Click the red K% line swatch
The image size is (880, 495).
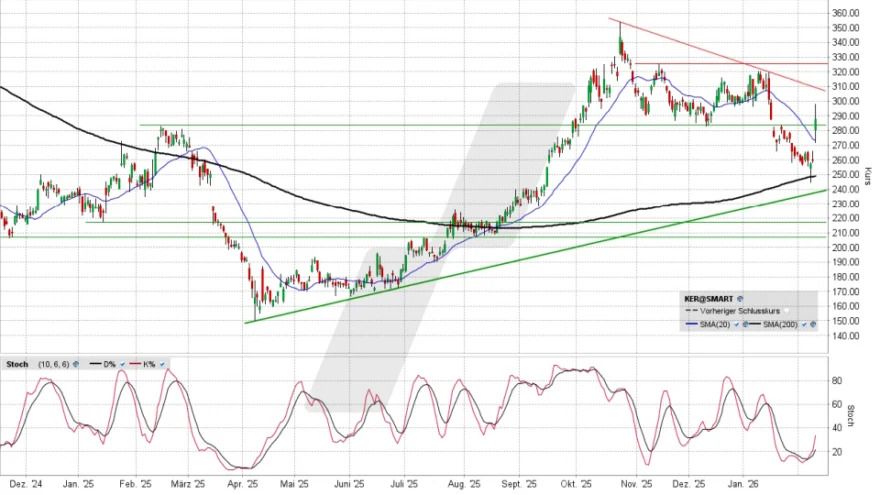click(x=134, y=364)
